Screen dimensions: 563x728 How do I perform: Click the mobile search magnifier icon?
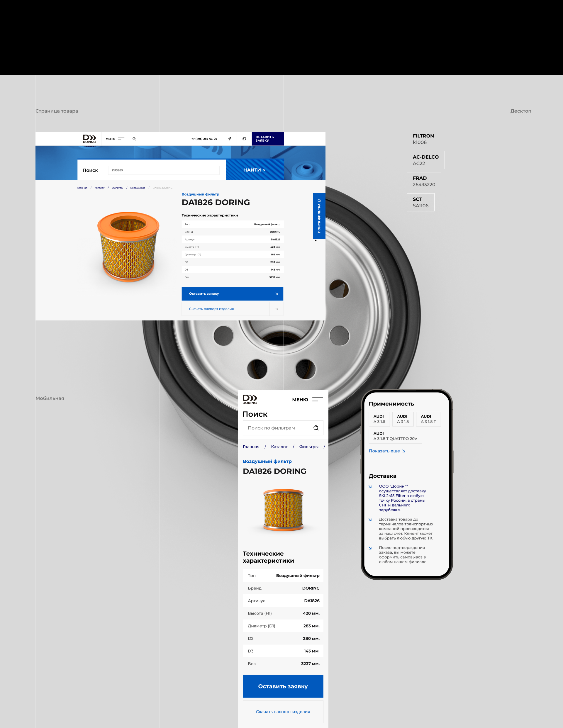click(x=316, y=428)
